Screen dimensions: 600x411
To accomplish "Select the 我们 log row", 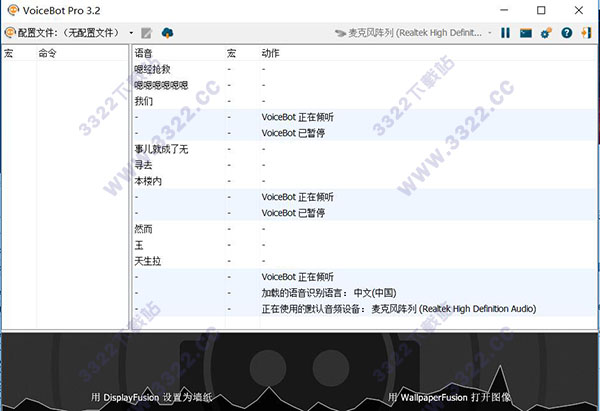I will (364, 101).
